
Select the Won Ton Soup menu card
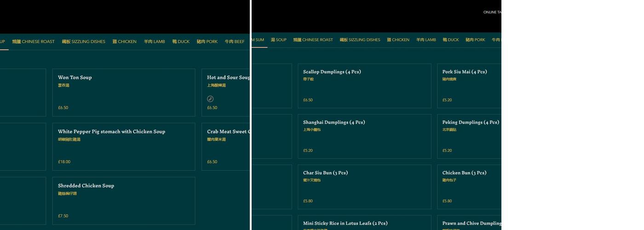click(123, 92)
